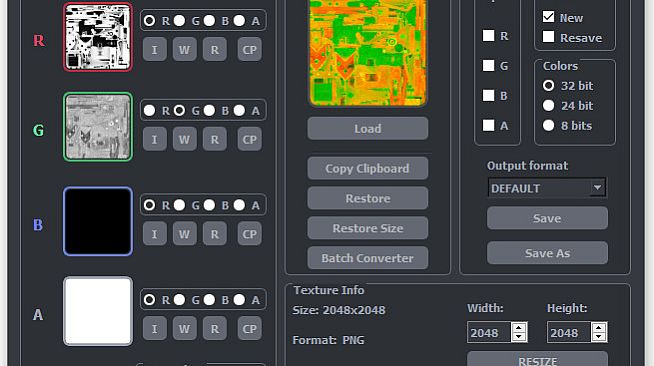654x366 pixels.
Task: Click the Restore Size button
Action: [367, 228]
